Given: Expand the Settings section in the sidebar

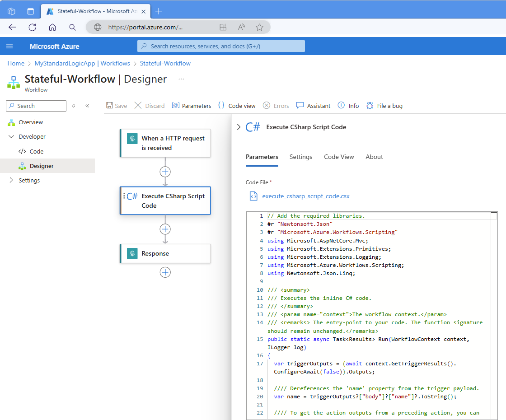Looking at the screenshot, I should coord(11,180).
